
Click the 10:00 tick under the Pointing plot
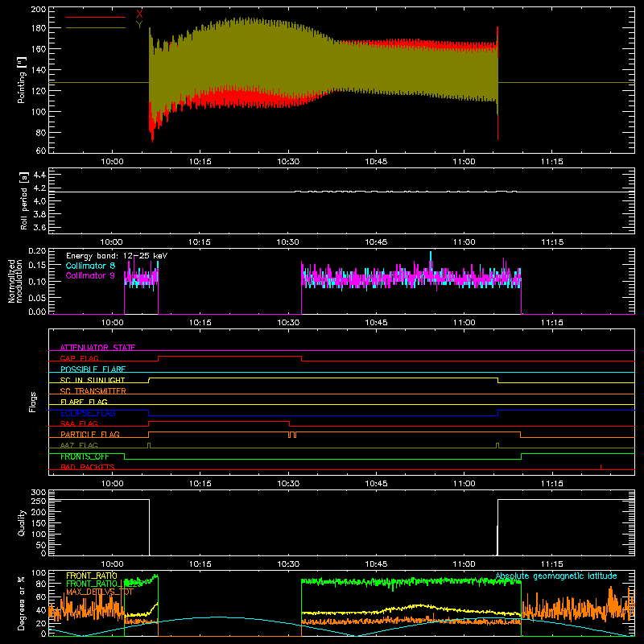112,162
